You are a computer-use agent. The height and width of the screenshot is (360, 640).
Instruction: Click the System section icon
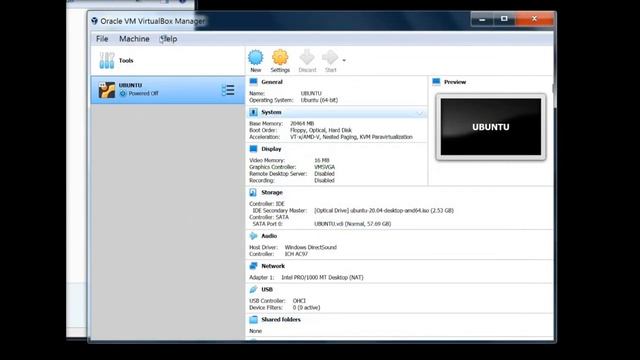[x=253, y=112]
